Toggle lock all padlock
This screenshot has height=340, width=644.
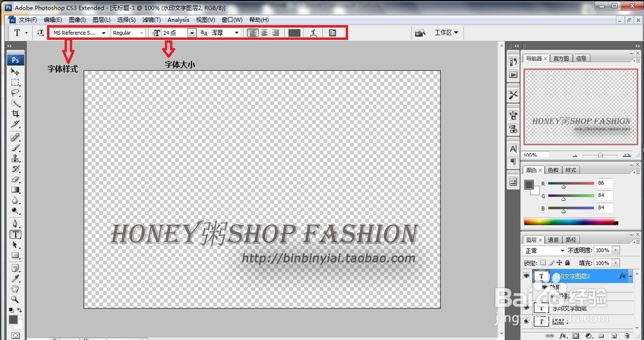[x=567, y=263]
